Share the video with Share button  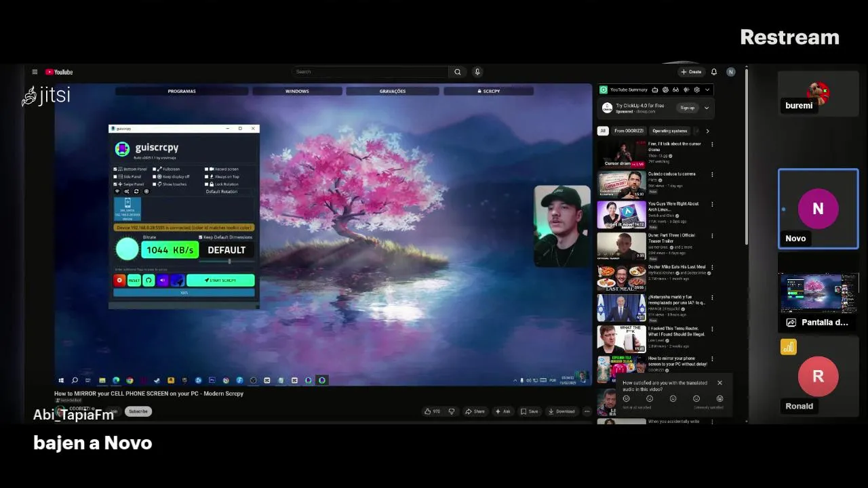tap(475, 411)
